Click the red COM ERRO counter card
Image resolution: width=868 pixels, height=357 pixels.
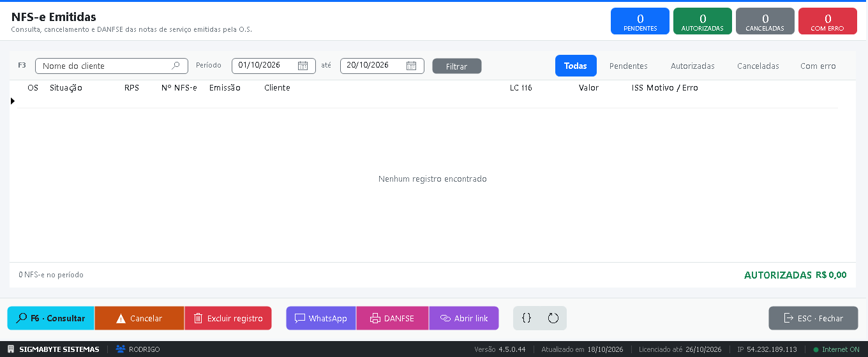click(x=828, y=21)
